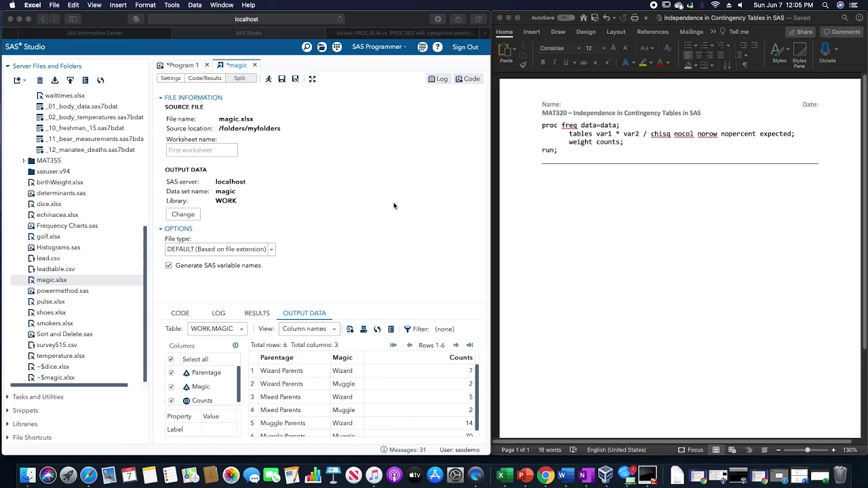Open Finder from the Dock

click(x=27, y=475)
